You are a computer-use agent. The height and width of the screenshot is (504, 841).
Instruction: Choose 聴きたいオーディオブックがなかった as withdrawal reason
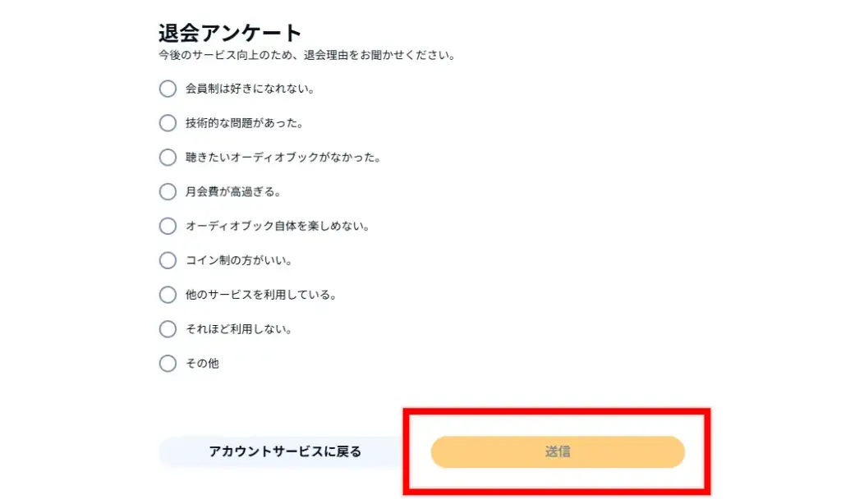[x=168, y=158]
